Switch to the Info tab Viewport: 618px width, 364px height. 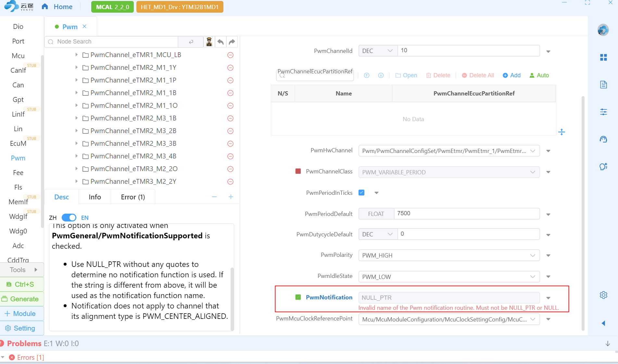[x=95, y=197]
